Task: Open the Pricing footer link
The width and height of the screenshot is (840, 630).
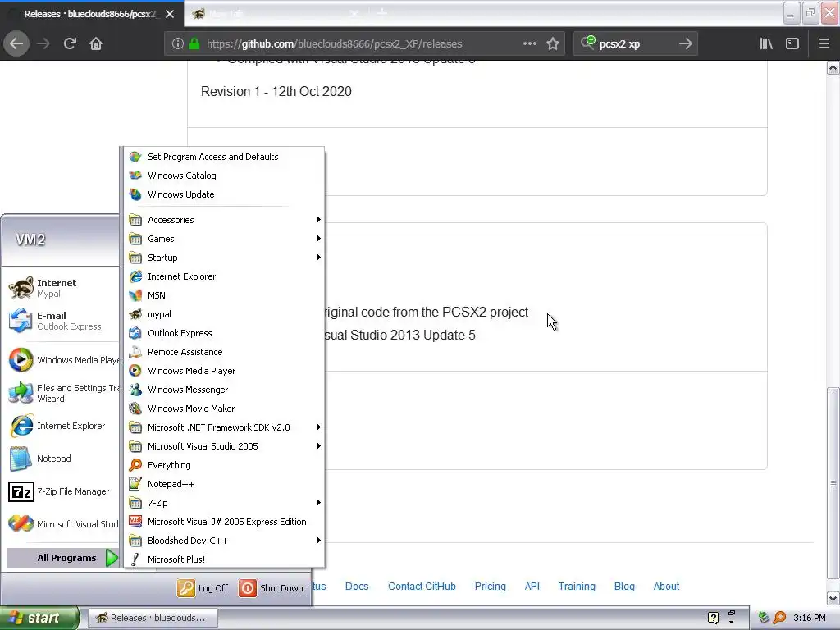Action: click(x=491, y=586)
